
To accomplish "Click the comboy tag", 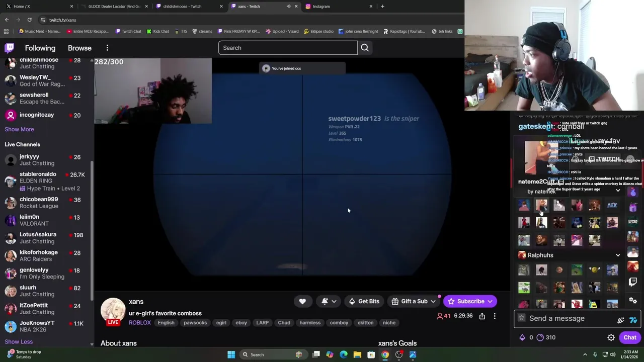I will [339, 323].
